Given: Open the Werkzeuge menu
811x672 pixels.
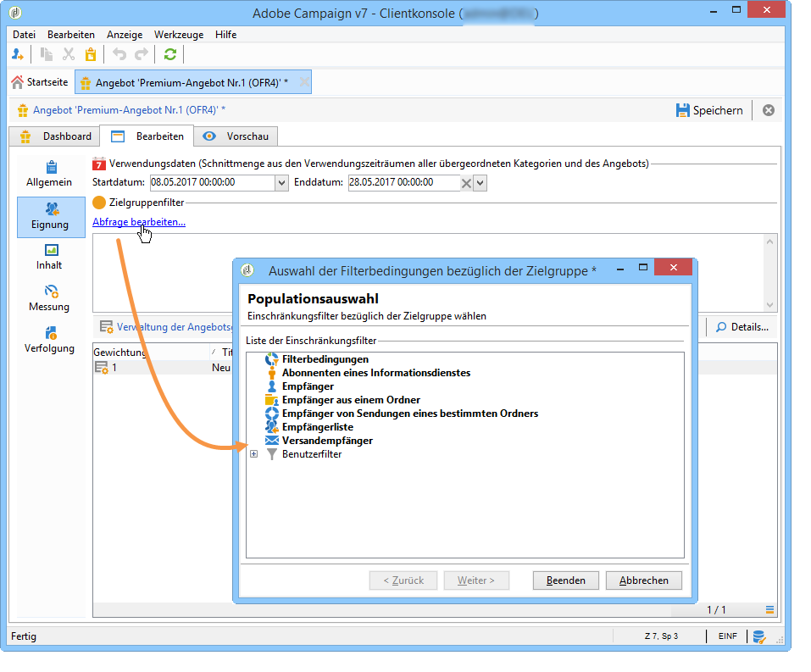Looking at the screenshot, I should [179, 35].
